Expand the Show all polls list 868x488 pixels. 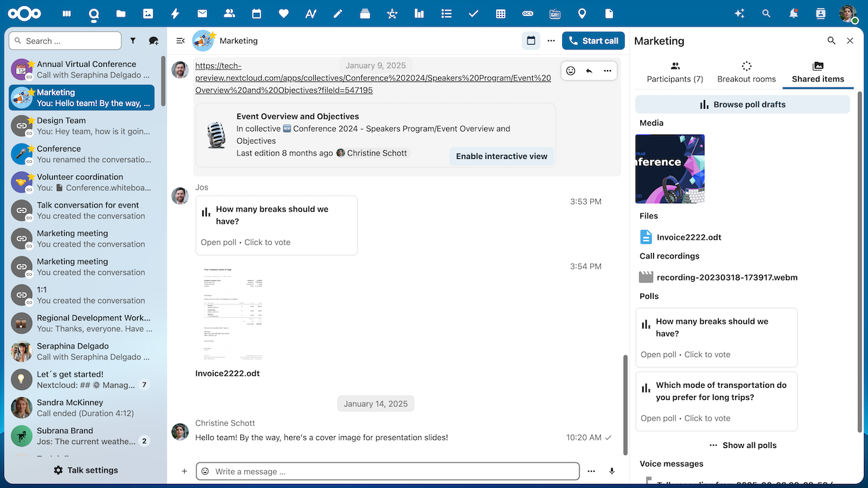coord(742,445)
